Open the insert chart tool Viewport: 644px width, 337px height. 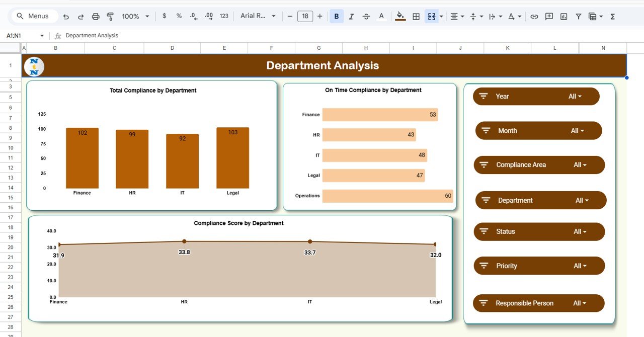click(563, 16)
